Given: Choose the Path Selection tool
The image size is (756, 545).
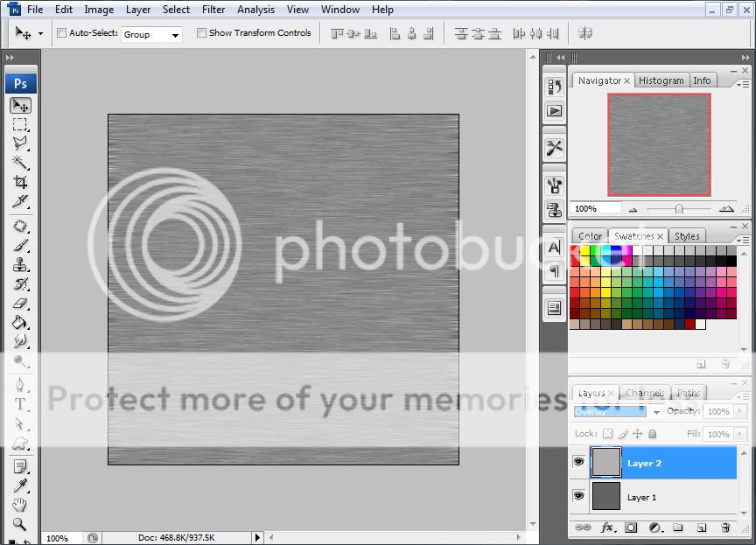Looking at the screenshot, I should click(x=20, y=423).
